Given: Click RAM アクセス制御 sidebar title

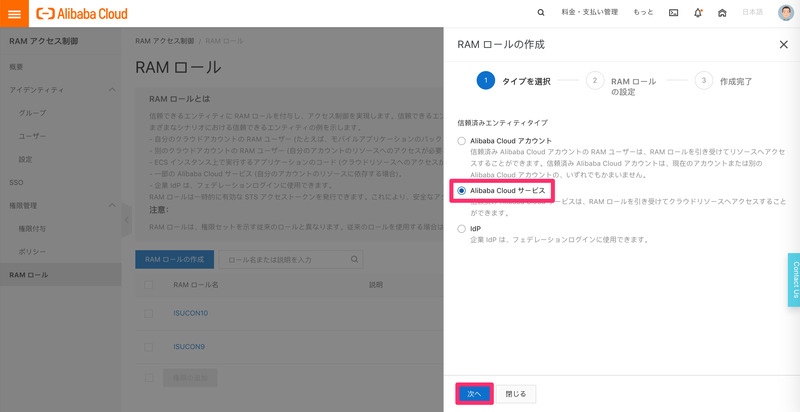Looking at the screenshot, I should click(x=43, y=41).
